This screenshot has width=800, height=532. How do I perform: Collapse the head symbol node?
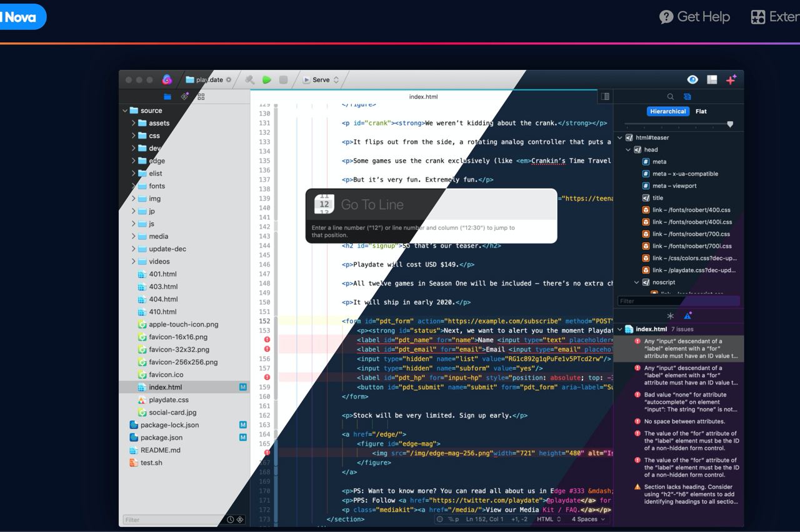pos(629,150)
